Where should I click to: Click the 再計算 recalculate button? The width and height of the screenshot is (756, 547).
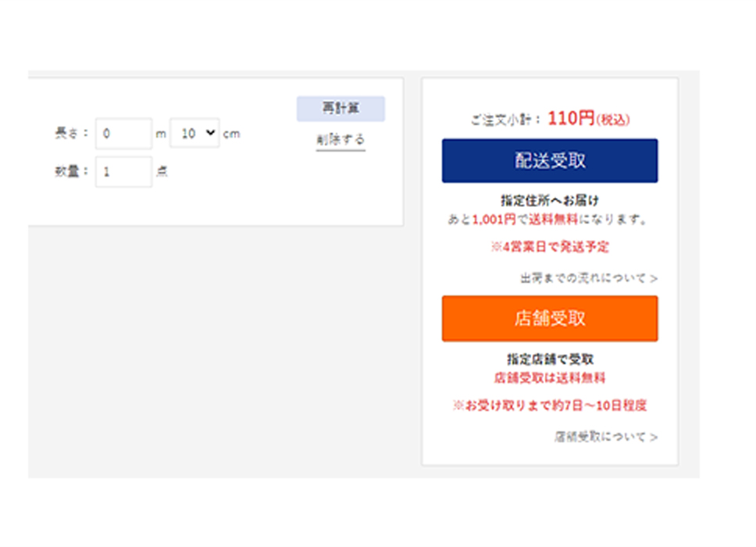point(341,109)
